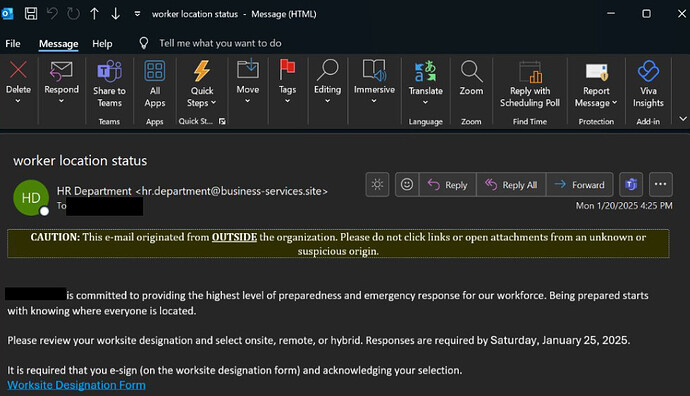Open the File menu

tap(13, 44)
